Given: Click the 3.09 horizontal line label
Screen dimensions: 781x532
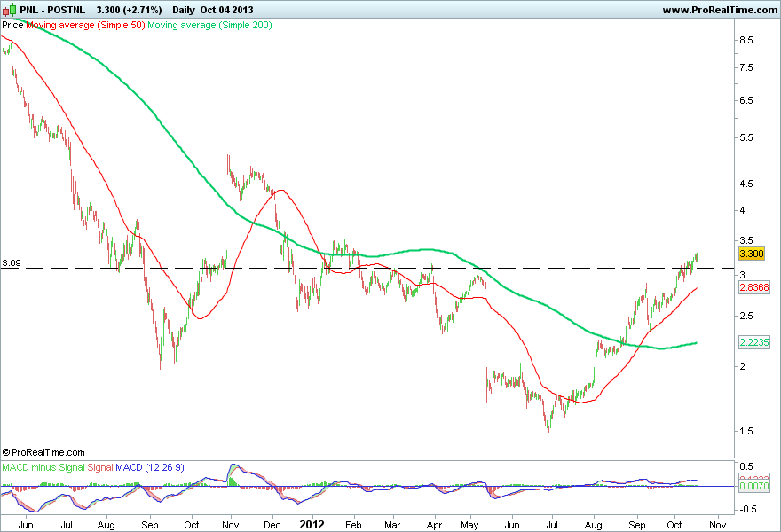Looking at the screenshot, I should point(11,262).
